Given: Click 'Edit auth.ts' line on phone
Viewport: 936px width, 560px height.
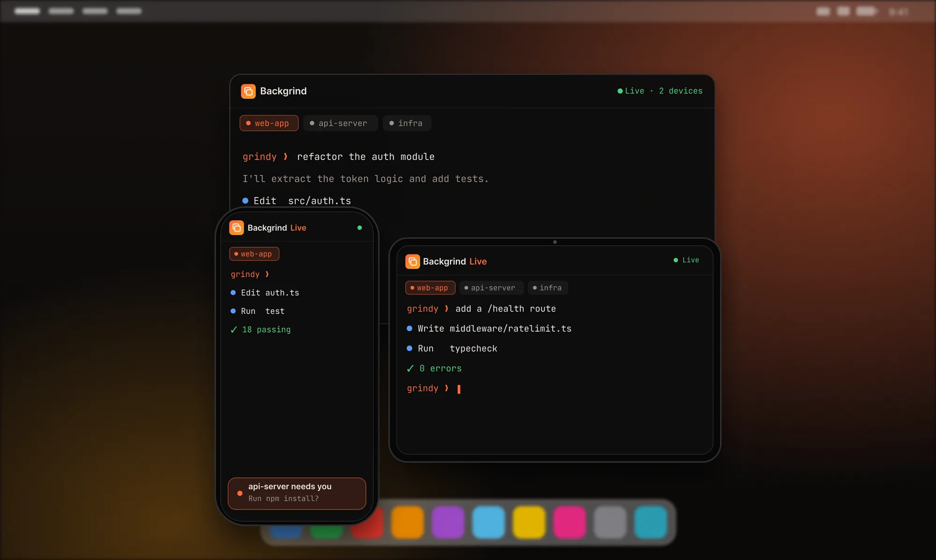Looking at the screenshot, I should tap(265, 293).
